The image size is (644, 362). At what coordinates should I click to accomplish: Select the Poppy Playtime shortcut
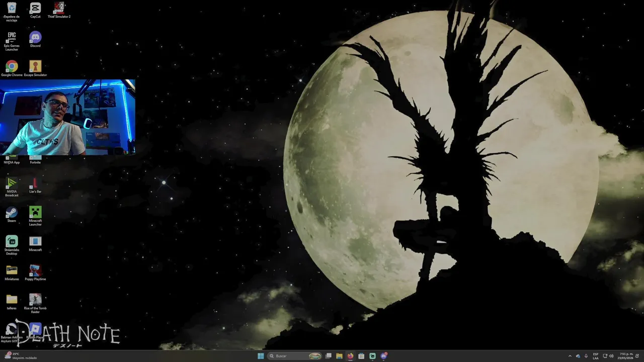click(x=35, y=273)
